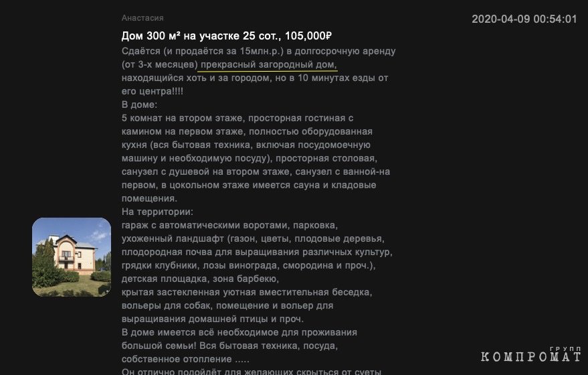The width and height of the screenshot is (588, 375).
Task: Click the text крытая застекленная уютная беседка
Action: click(x=247, y=292)
